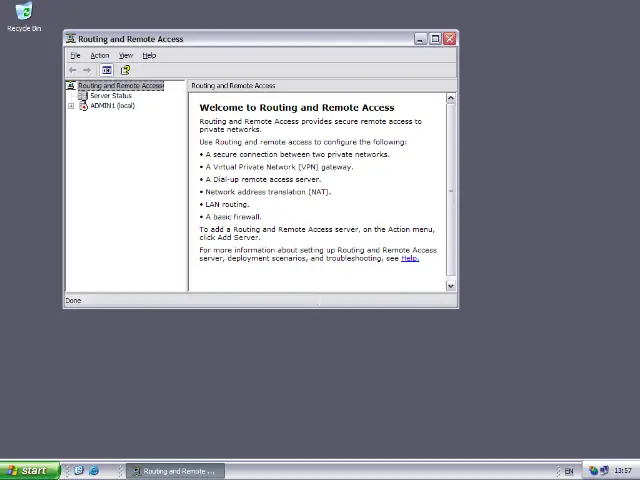Click the Routing and Remote Access root node icon
The width and height of the screenshot is (640, 480).
pyautogui.click(x=71, y=85)
